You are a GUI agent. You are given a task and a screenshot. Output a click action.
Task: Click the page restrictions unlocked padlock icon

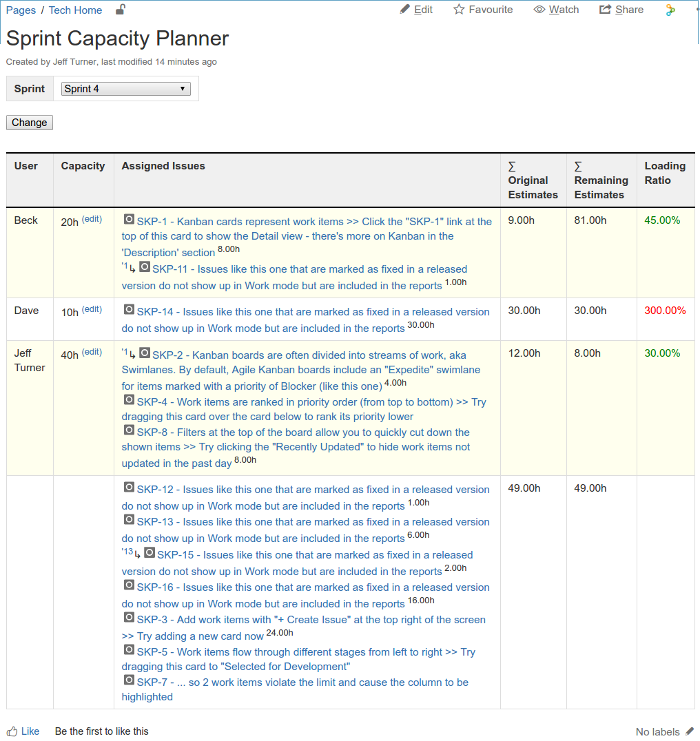click(x=121, y=10)
